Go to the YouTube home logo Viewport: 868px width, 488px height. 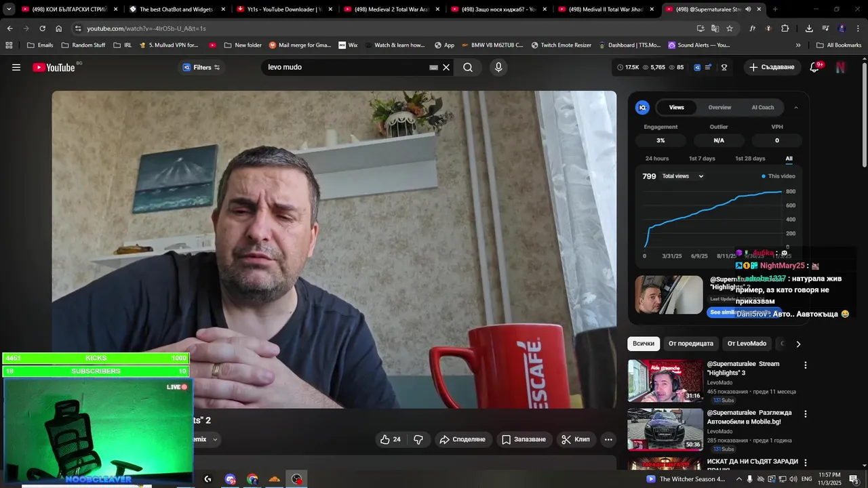point(54,67)
